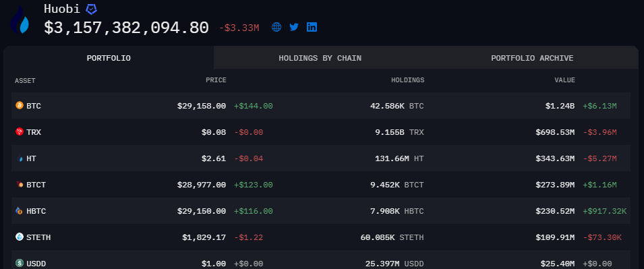Screen dimensions: 644x269
Task: Click the HT token icon
Action: coord(20,158)
